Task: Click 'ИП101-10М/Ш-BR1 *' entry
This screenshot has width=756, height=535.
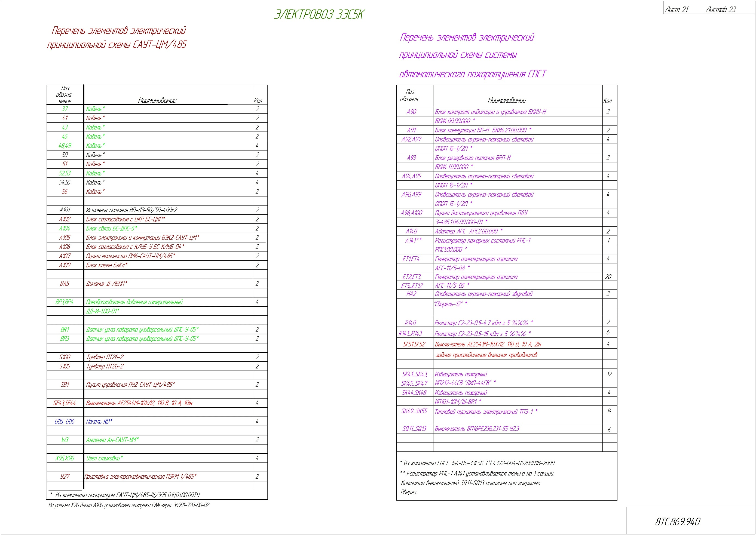Action: coord(458,402)
